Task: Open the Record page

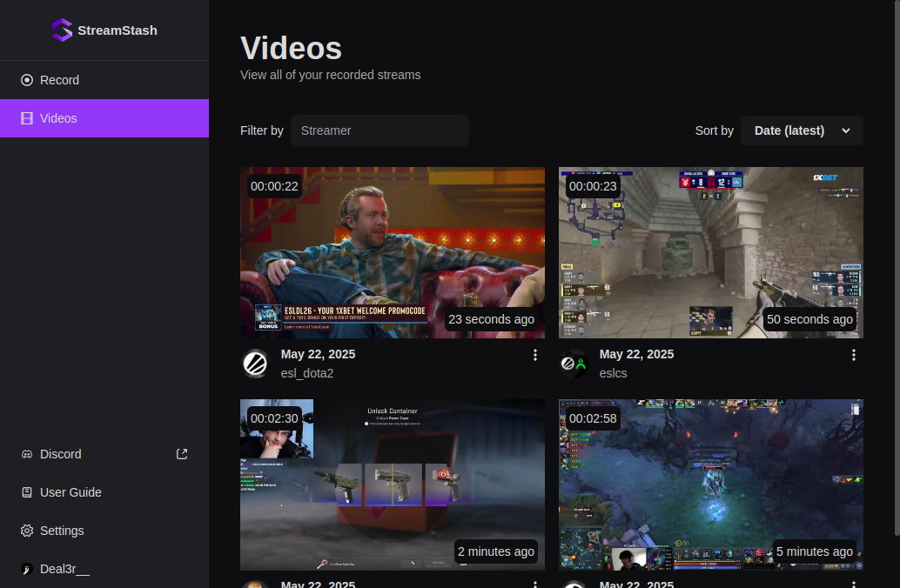Action: 104,80
